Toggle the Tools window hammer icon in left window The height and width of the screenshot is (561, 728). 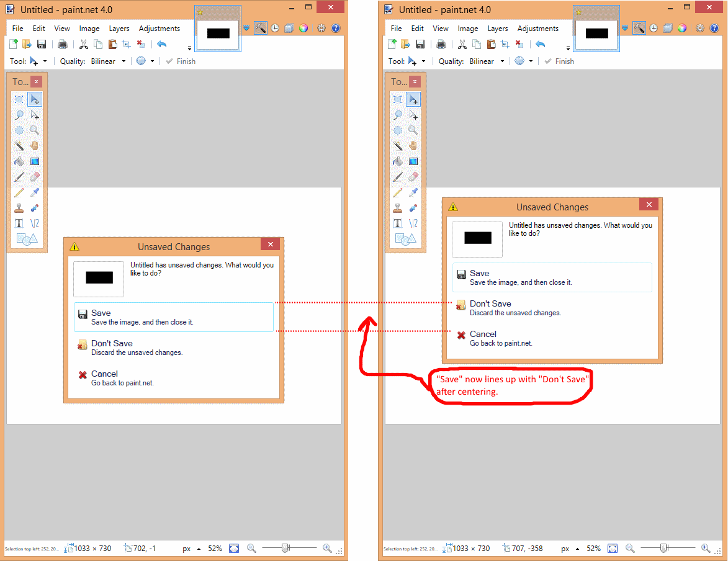261,28
